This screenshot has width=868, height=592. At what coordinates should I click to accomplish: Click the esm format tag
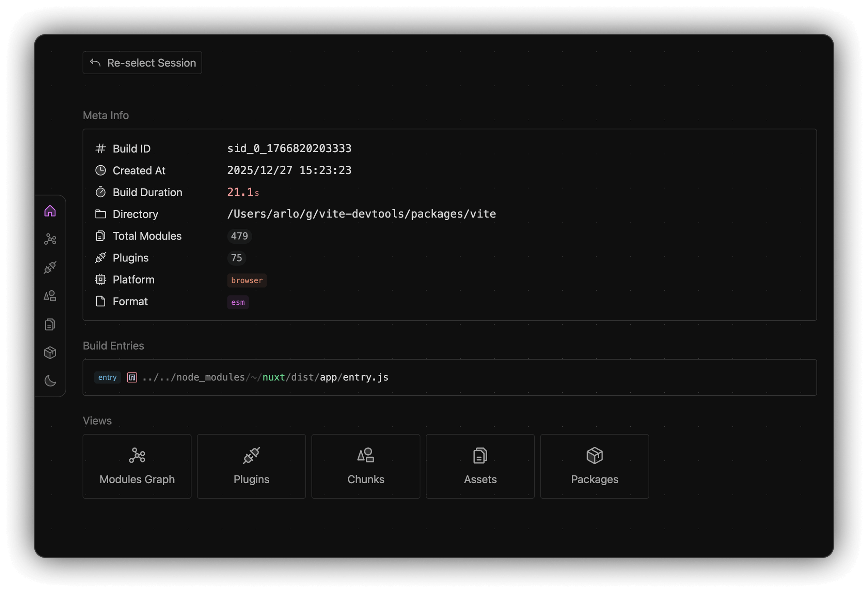pos(238,302)
